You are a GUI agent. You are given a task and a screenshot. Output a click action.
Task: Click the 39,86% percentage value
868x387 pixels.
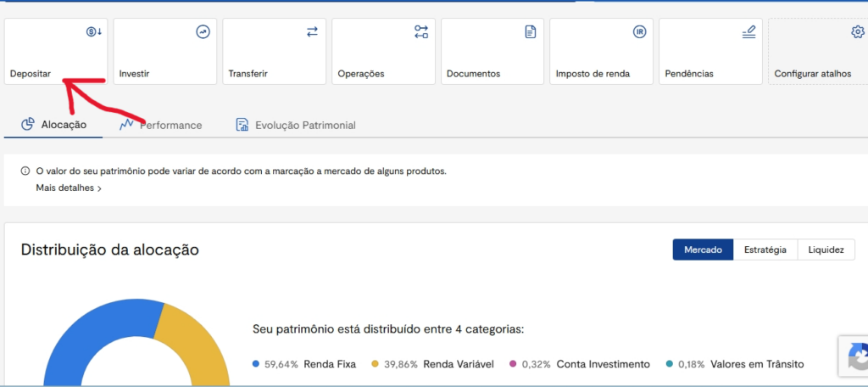click(x=401, y=364)
